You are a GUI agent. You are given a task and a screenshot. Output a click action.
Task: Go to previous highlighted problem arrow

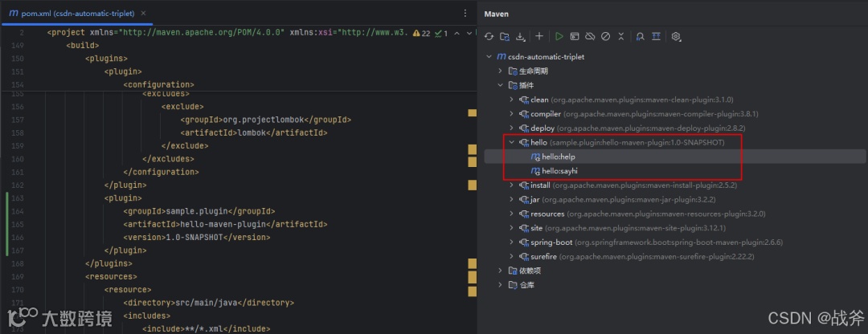(x=457, y=33)
